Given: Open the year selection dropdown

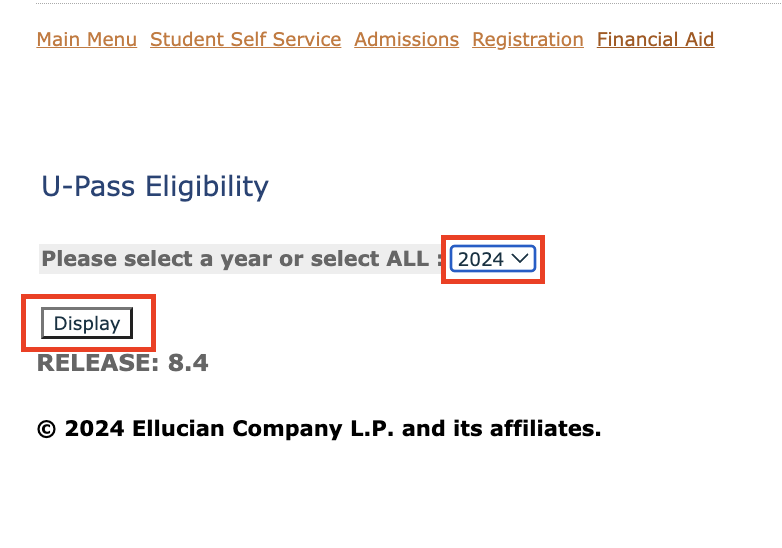Looking at the screenshot, I should click(x=493, y=259).
